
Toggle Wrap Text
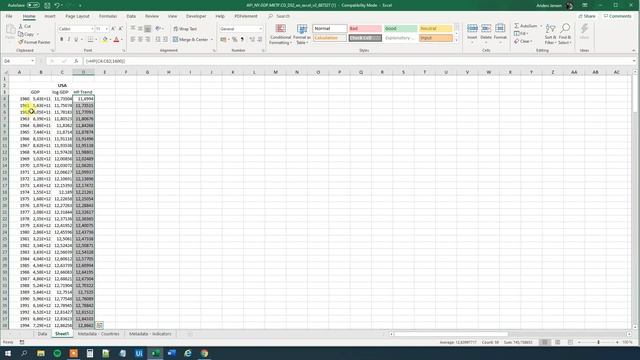(x=185, y=29)
